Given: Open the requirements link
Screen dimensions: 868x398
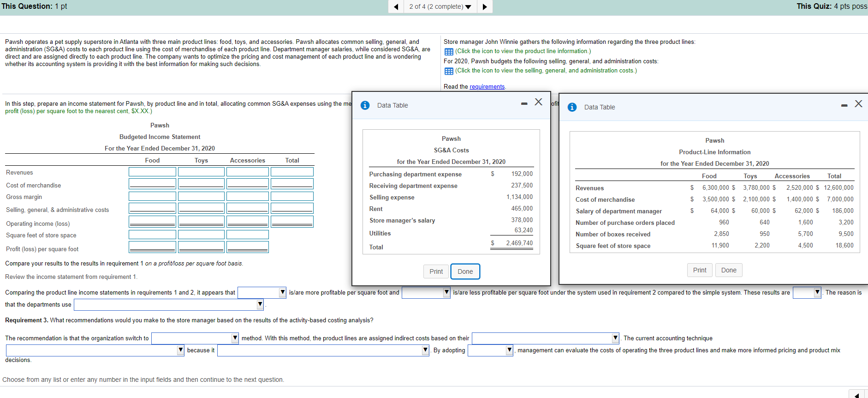Looking at the screenshot, I should (x=487, y=86).
